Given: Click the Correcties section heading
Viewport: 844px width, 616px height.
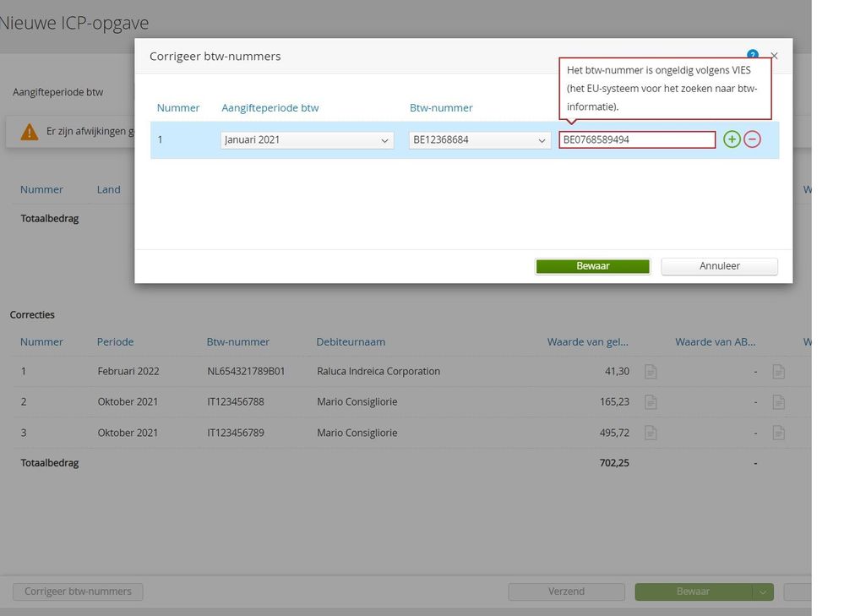Looking at the screenshot, I should coord(32,315).
